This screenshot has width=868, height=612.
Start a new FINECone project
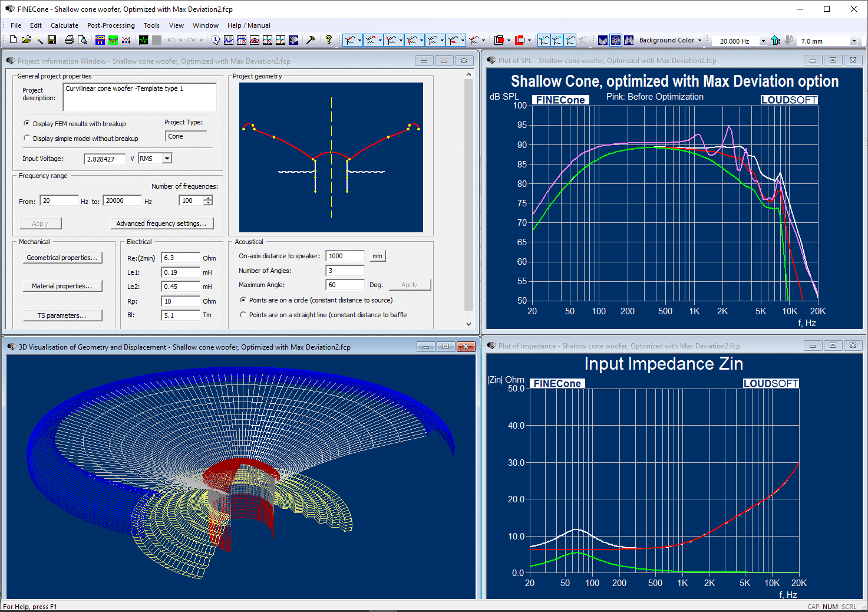12,40
